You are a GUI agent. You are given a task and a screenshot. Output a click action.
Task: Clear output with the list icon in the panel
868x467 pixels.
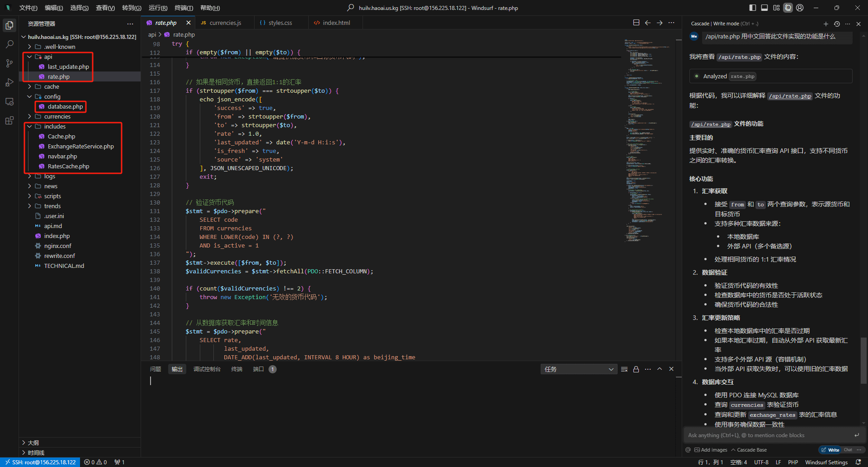[x=624, y=369]
